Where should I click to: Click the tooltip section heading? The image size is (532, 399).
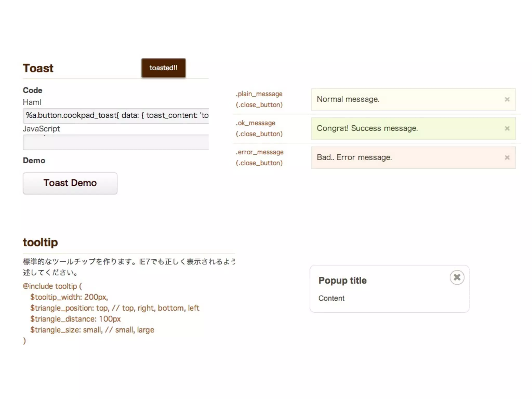click(40, 242)
